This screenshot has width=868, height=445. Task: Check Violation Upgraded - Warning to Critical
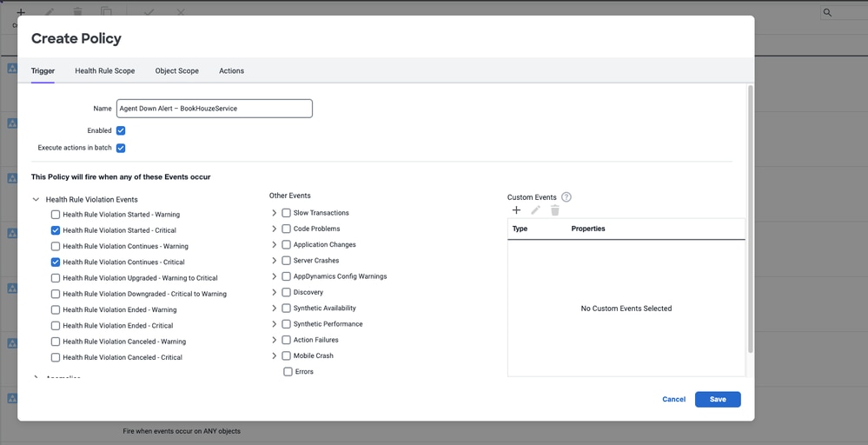[56, 278]
